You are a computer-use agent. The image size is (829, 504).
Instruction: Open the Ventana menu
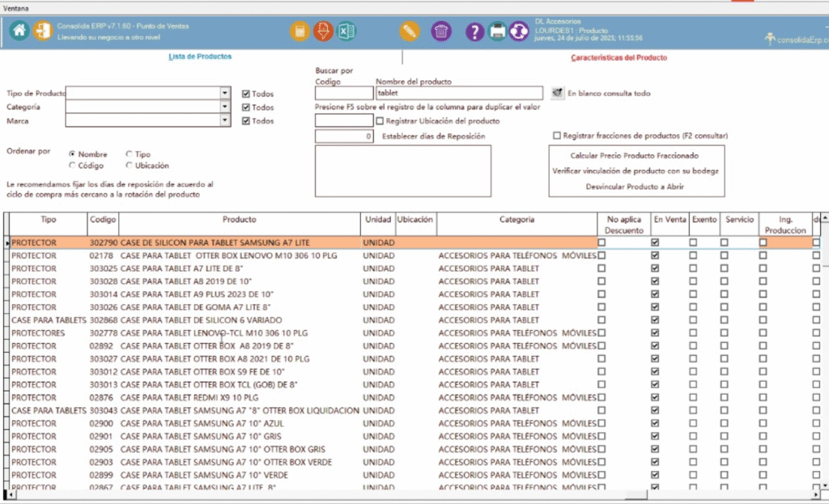coord(19,6)
